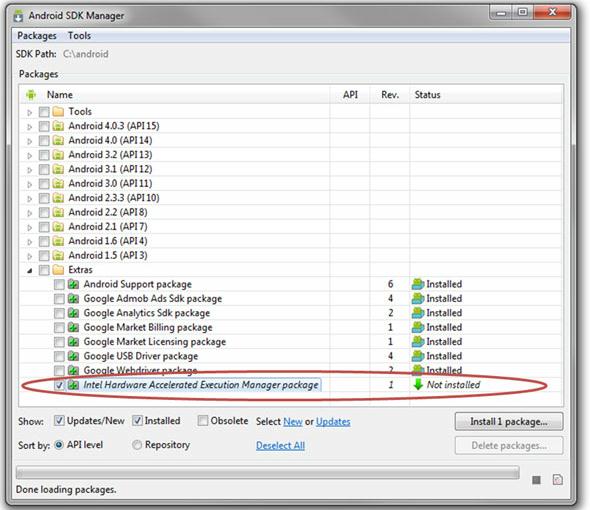Click the Android 4.0.3 (API 15) package folder icon
This screenshot has width=590, height=510.
coord(58,126)
